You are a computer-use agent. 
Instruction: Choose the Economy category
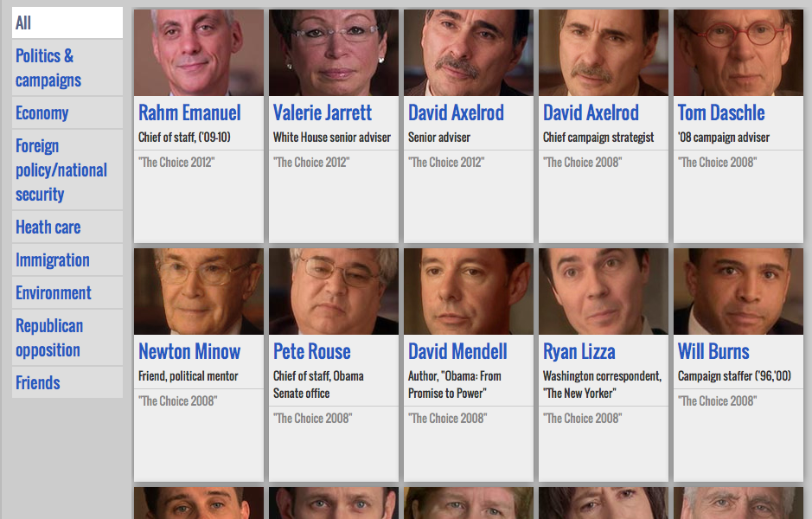pos(67,113)
